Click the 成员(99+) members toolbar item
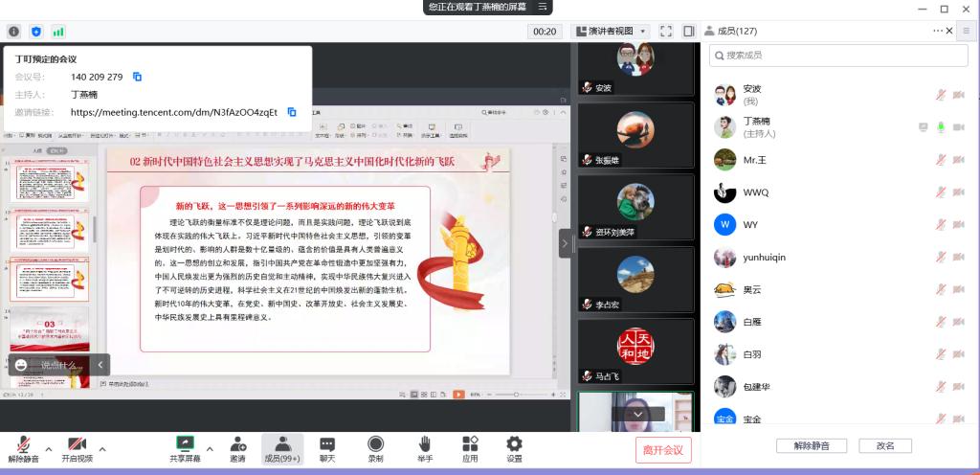Viewport: 980px width, 475px height. tap(282, 449)
